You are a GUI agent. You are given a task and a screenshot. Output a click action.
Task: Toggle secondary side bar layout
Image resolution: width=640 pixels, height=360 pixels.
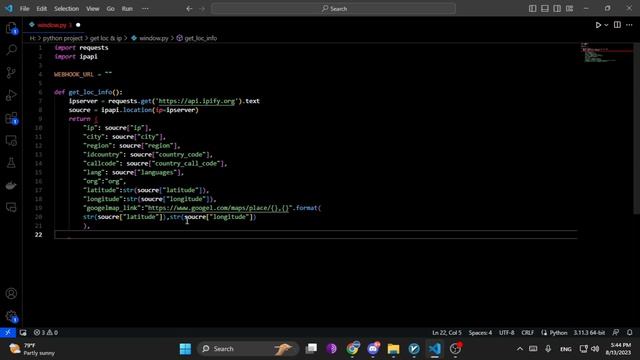[557, 9]
